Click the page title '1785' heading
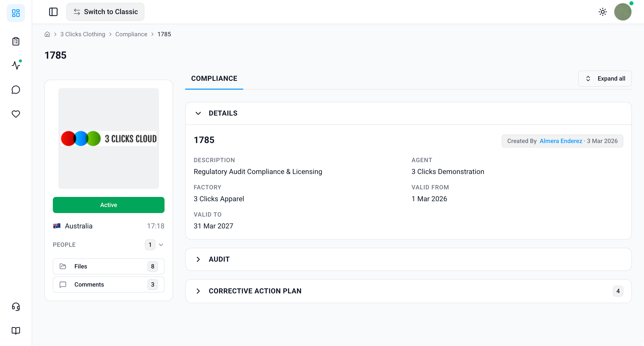Image resolution: width=644 pixels, height=346 pixels. point(56,55)
